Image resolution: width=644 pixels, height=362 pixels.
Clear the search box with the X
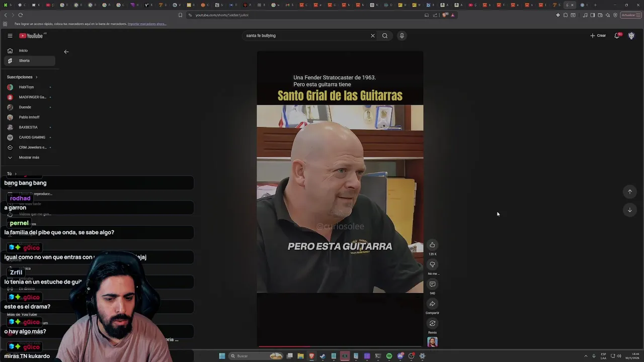coord(373,36)
